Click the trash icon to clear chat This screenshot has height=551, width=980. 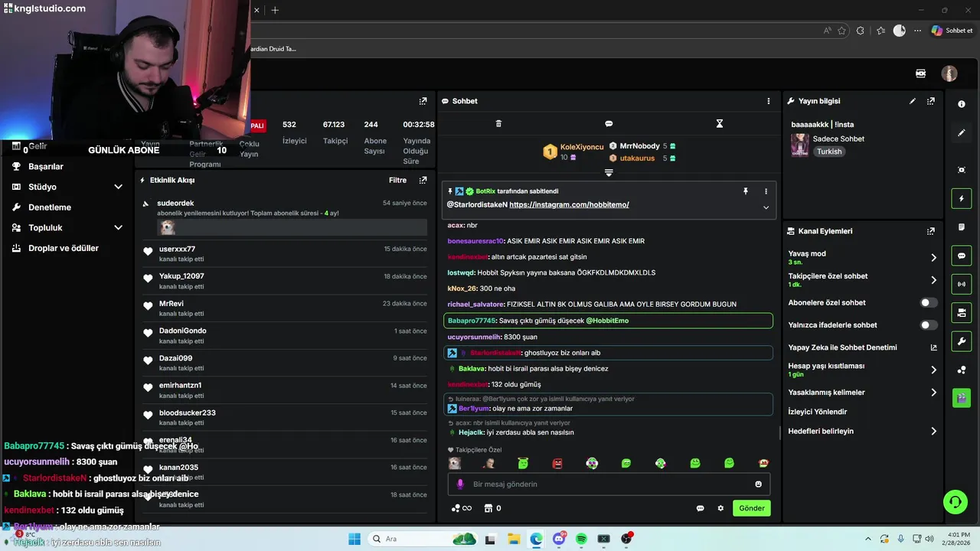click(498, 123)
